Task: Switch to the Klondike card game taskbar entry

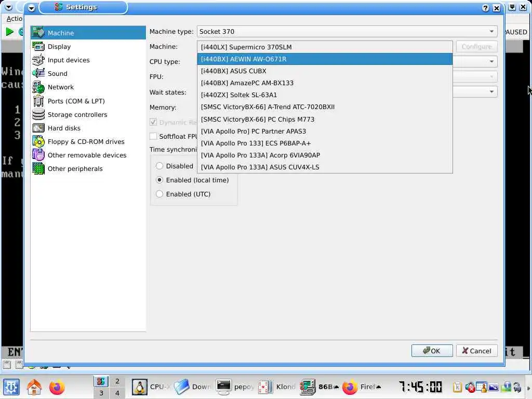Action: tap(277, 387)
